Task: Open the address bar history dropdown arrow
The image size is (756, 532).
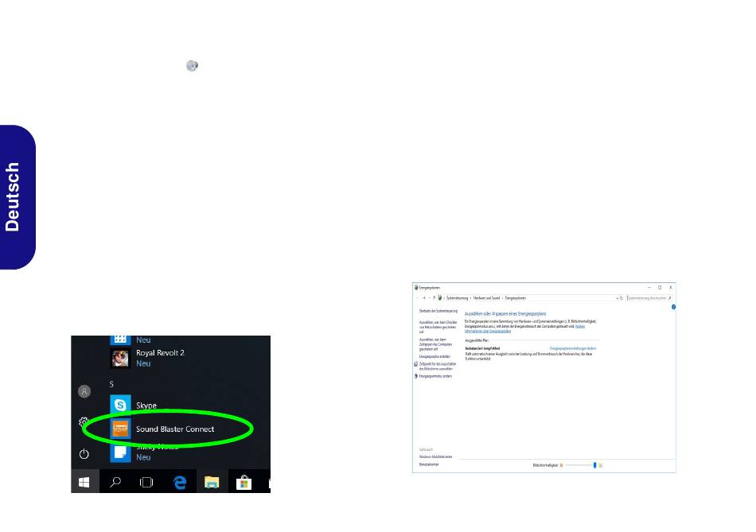Action: pyautogui.click(x=618, y=298)
